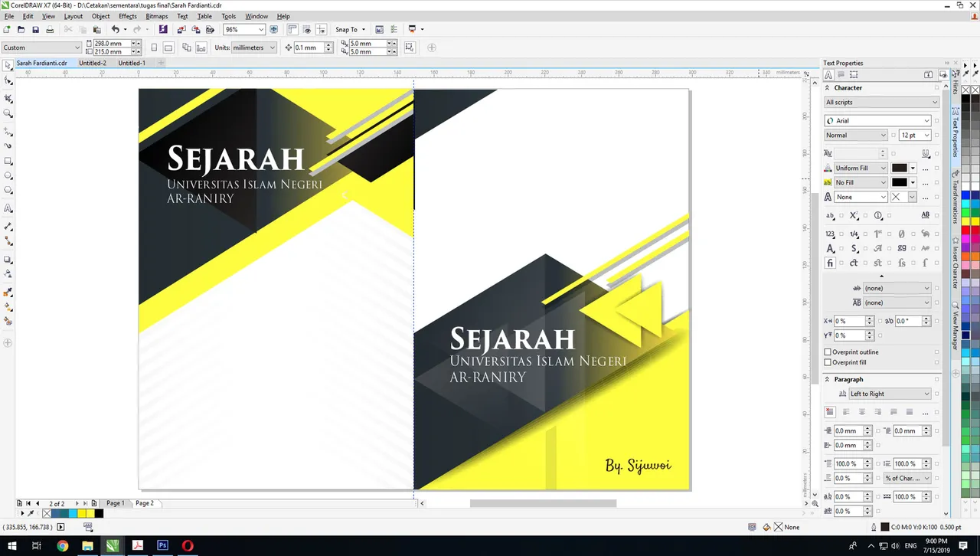Open Photoshop from the taskbar
The height and width of the screenshot is (556, 980).
click(162, 546)
